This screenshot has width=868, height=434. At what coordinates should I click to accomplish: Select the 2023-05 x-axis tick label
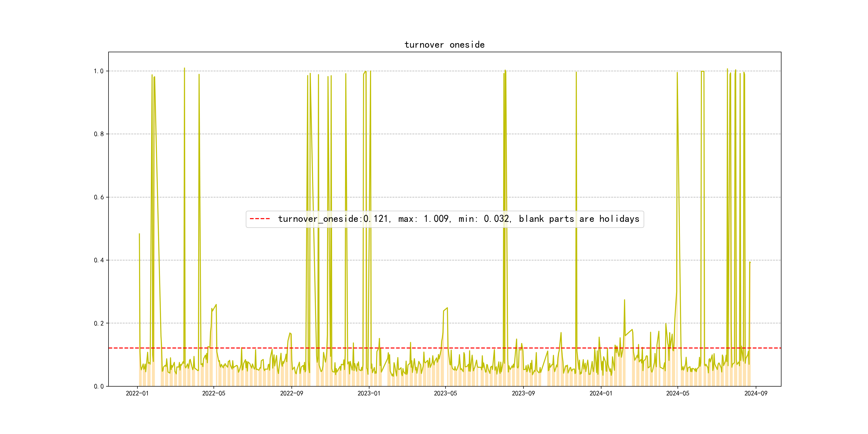pos(445,393)
